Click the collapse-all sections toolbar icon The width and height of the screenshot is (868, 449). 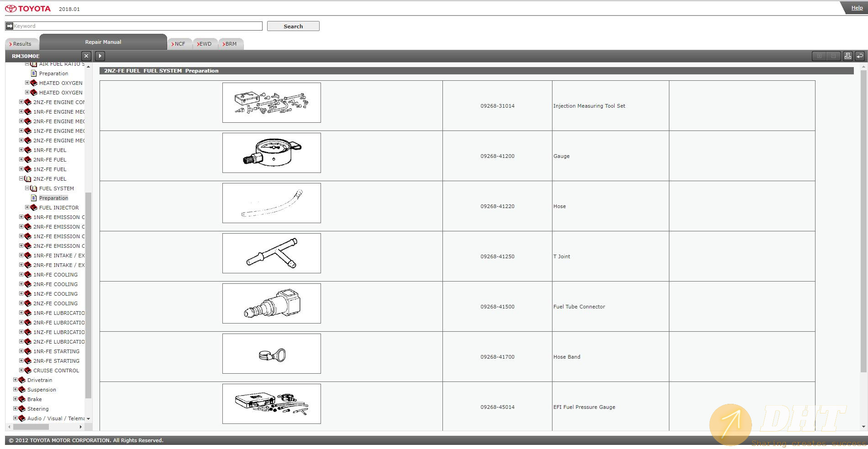click(833, 56)
